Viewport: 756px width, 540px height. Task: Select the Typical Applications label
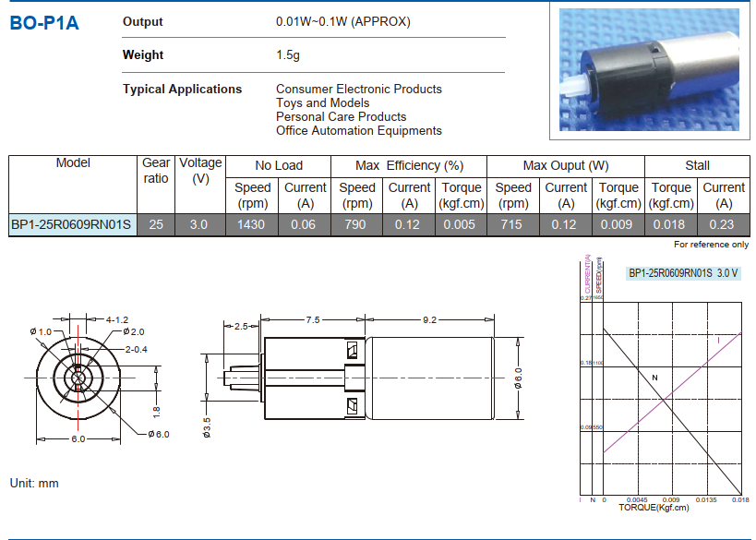coord(182,90)
